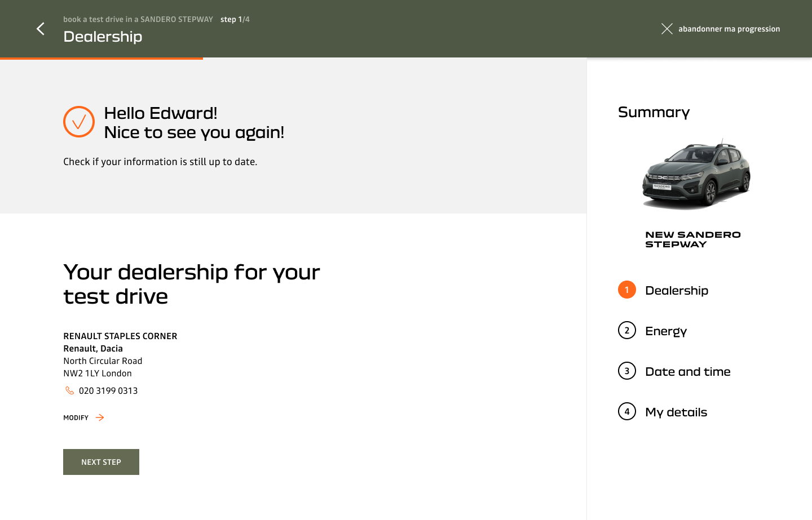This screenshot has width=812, height=520.
Task: Click 'RENAULT STAPLES CORNER' dealership name
Action: [120, 336]
